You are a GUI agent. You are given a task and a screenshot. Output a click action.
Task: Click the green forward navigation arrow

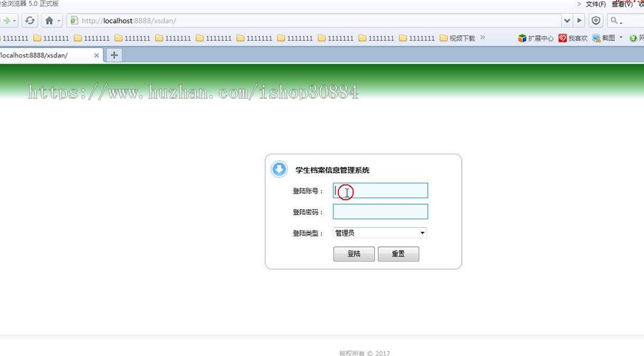pos(6,21)
